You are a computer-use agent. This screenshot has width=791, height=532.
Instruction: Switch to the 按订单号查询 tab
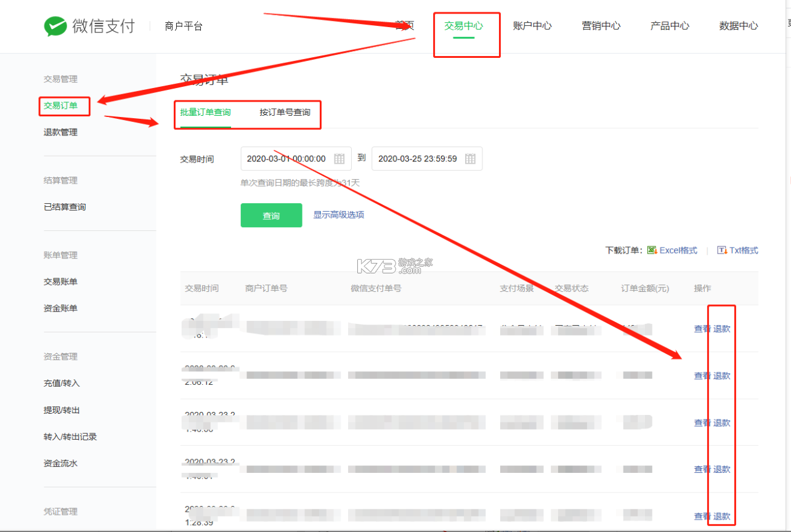pos(285,113)
